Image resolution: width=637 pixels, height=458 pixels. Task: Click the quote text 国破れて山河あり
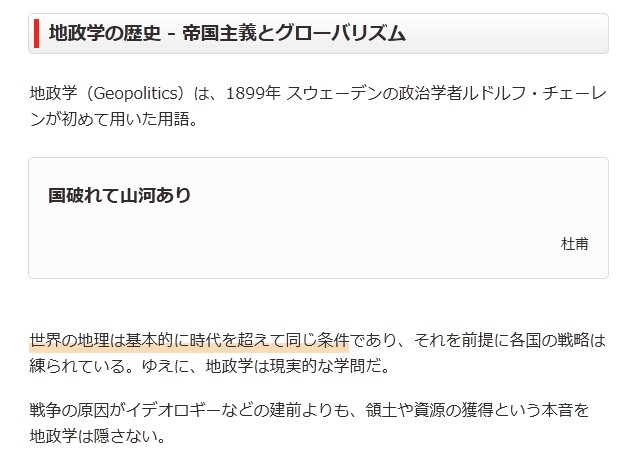pos(120,195)
